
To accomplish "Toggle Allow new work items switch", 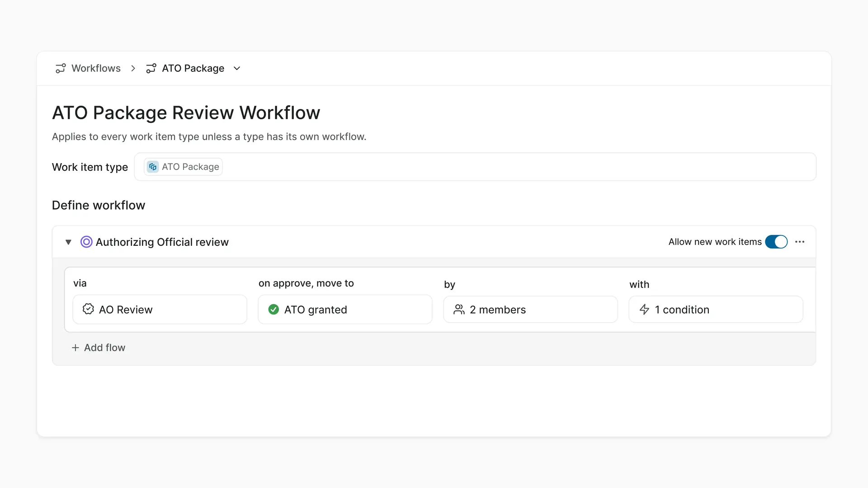I will pos(776,242).
